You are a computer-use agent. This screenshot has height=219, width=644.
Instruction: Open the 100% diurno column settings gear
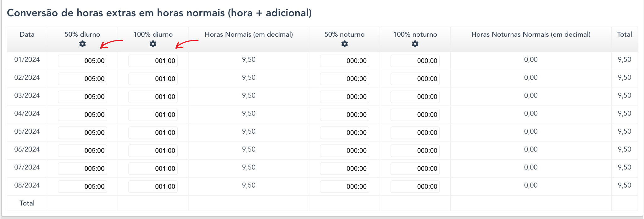[153, 44]
